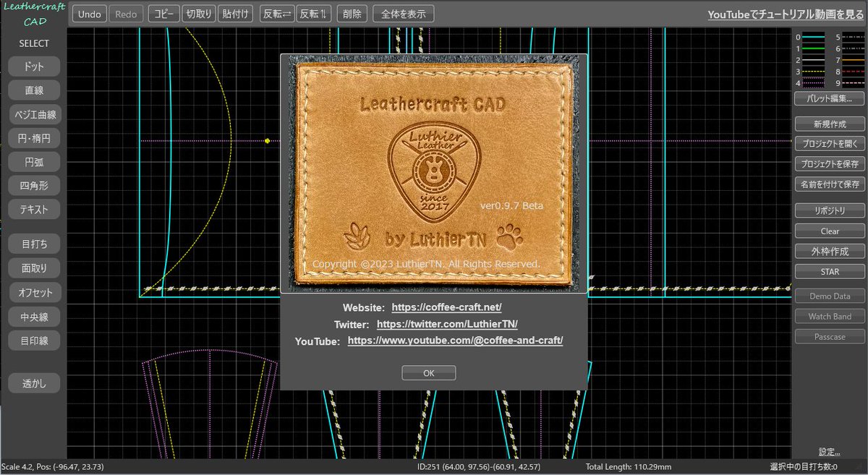Image resolution: width=868 pixels, height=475 pixels.
Task: Select the 中央線 center line tool
Action: click(x=34, y=316)
